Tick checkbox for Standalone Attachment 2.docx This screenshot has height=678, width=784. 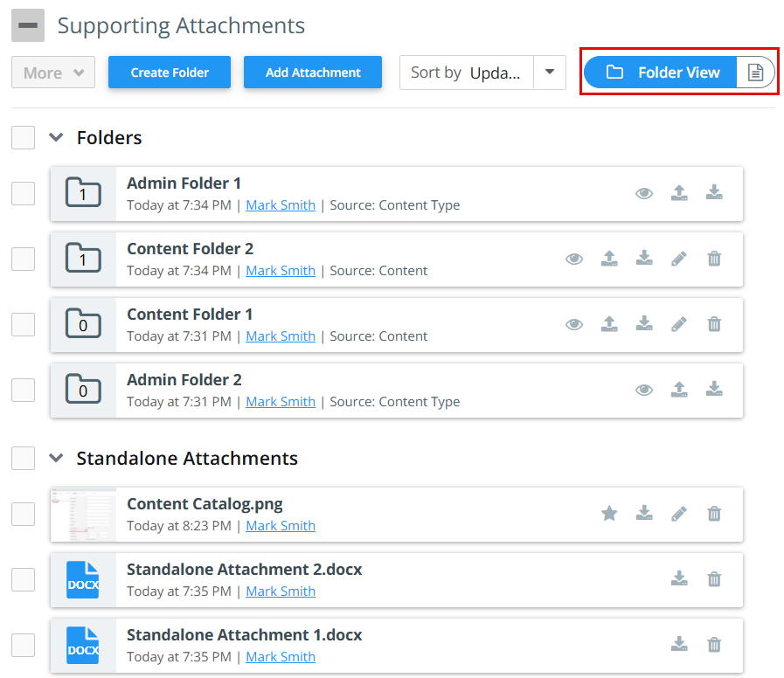coord(24,579)
